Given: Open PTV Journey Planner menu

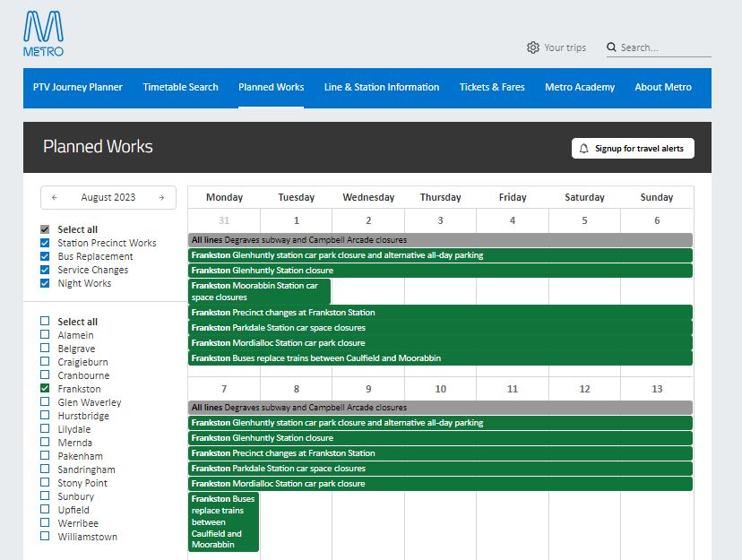Looking at the screenshot, I should [78, 88].
